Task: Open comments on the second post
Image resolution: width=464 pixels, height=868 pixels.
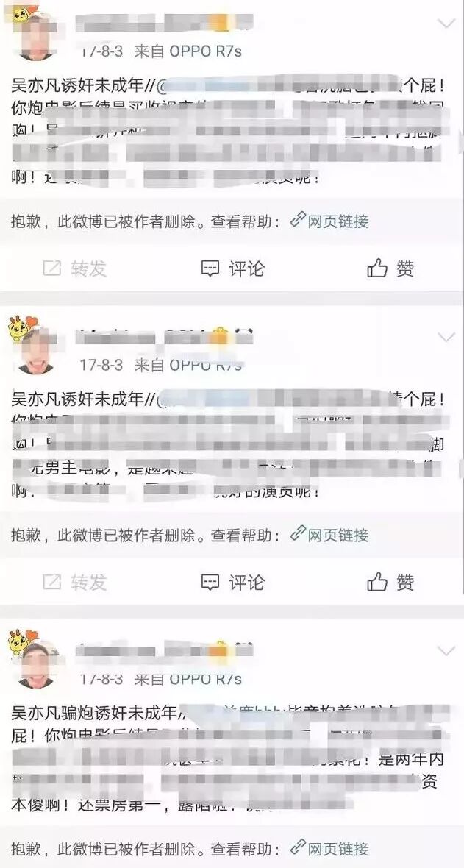Action: tap(232, 583)
